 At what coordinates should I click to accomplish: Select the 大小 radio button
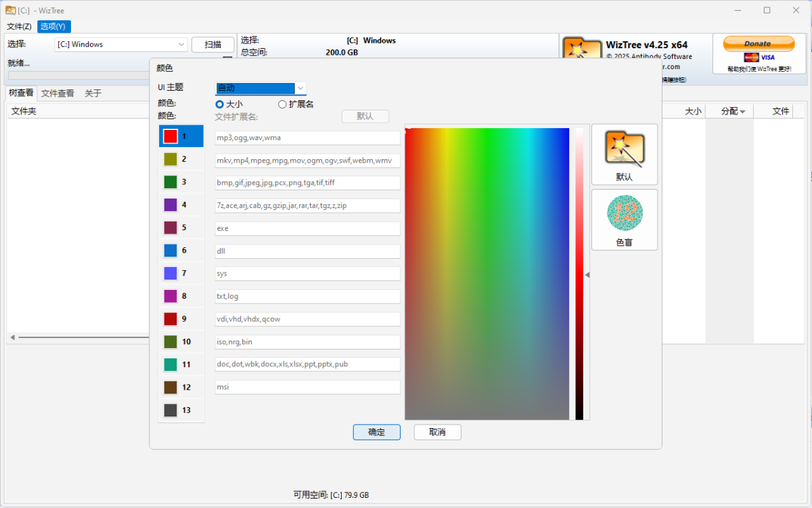pyautogui.click(x=219, y=104)
